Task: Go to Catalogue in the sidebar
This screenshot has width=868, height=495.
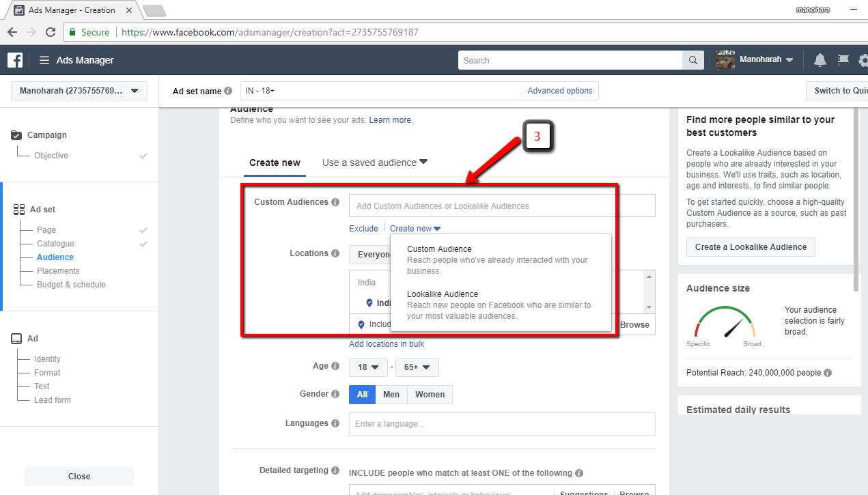Action: (55, 244)
